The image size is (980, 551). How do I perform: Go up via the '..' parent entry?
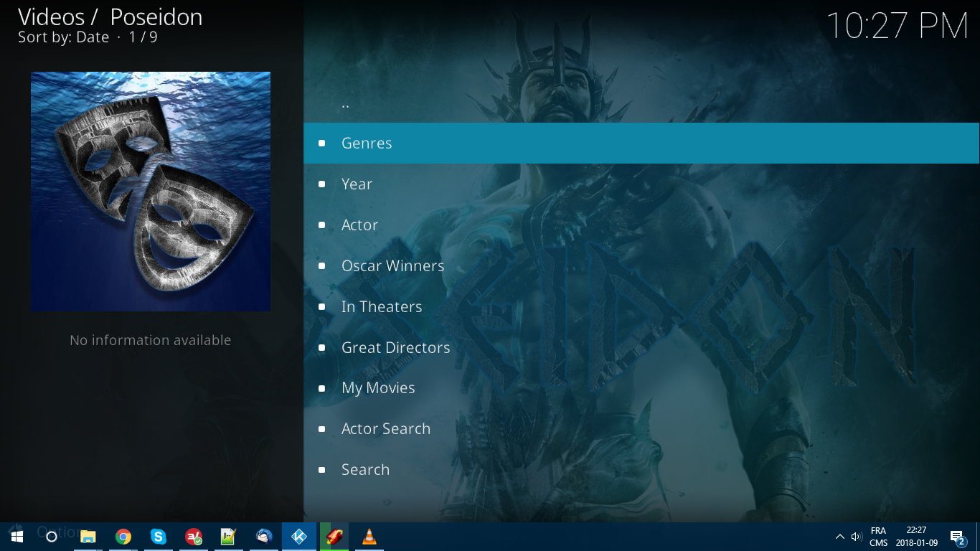(641, 103)
